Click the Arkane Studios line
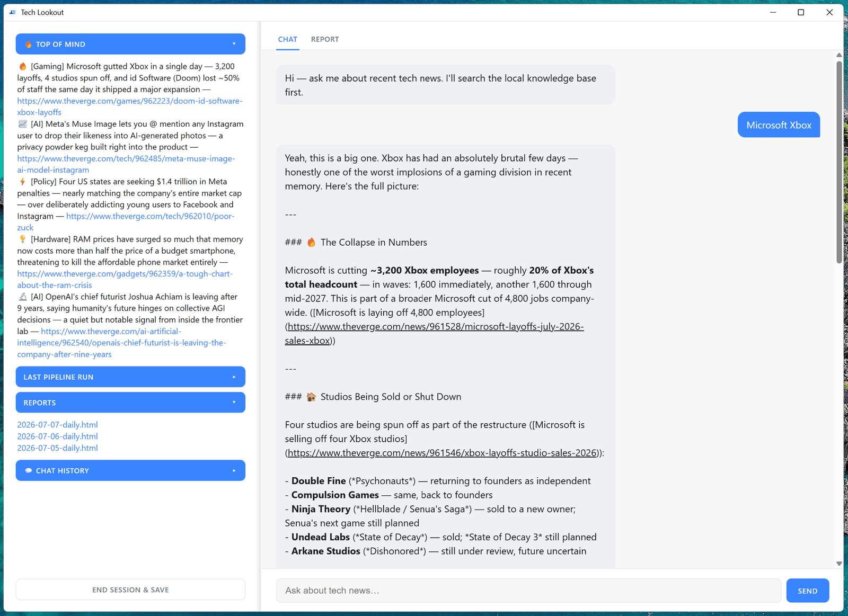848x616 pixels. 436,551
